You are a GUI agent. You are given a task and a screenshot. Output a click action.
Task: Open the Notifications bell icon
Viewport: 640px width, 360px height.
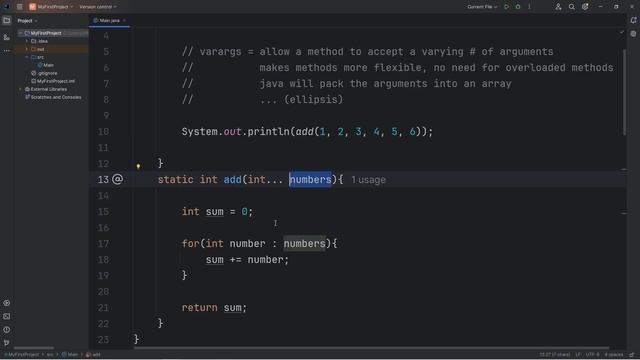click(633, 20)
